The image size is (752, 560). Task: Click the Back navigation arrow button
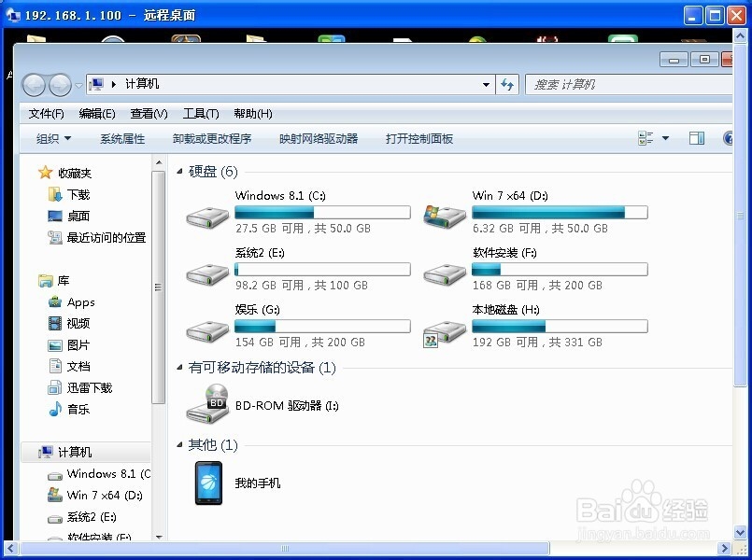coord(34,85)
